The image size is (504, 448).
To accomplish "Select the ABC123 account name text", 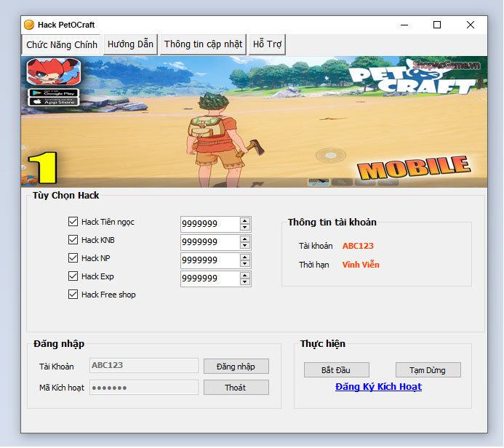I will click(358, 246).
